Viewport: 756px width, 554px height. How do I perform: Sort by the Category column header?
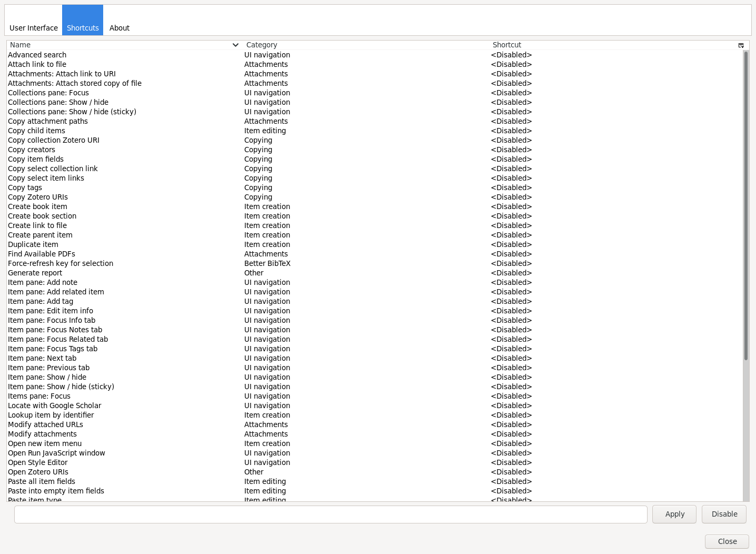[366, 45]
